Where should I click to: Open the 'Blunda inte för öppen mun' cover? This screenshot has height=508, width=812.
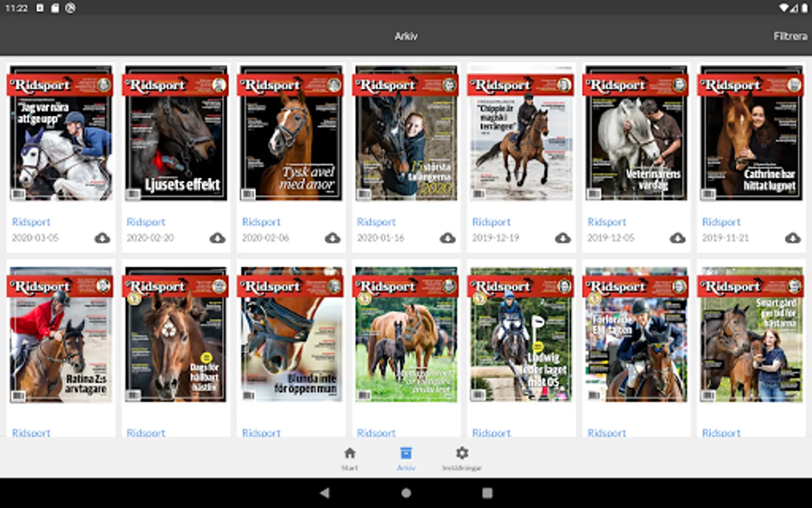(291, 335)
